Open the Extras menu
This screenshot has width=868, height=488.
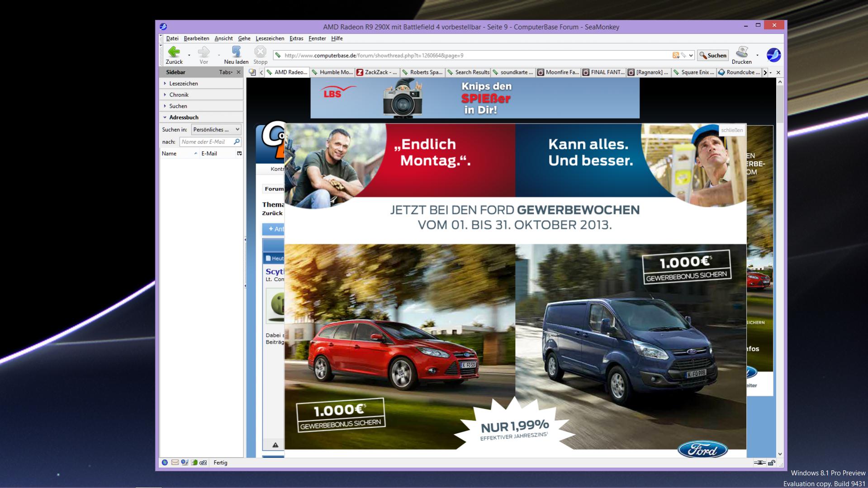(296, 38)
